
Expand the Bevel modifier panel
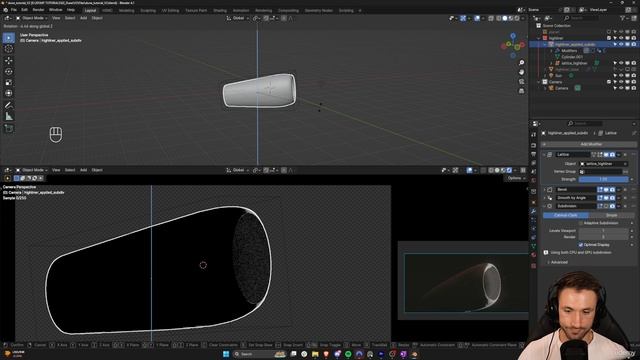tap(544, 189)
